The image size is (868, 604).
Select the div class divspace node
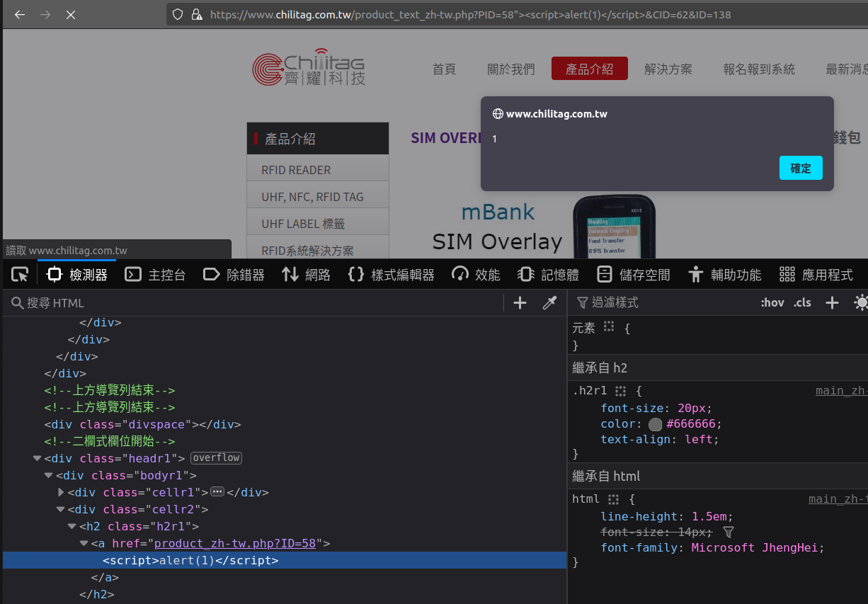tap(285, 425)
